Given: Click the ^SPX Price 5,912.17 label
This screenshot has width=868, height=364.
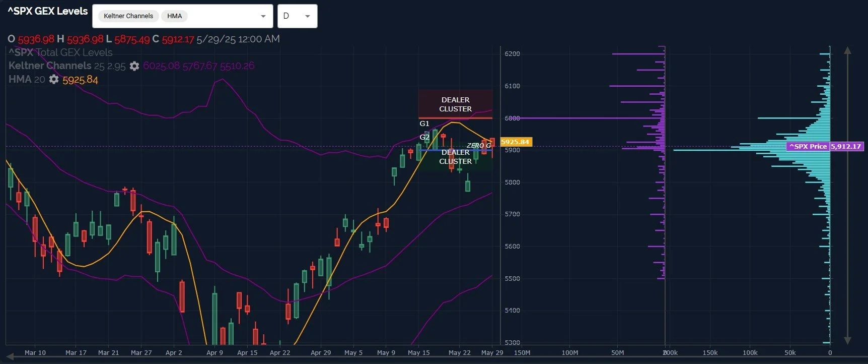Looking at the screenshot, I should [x=825, y=146].
